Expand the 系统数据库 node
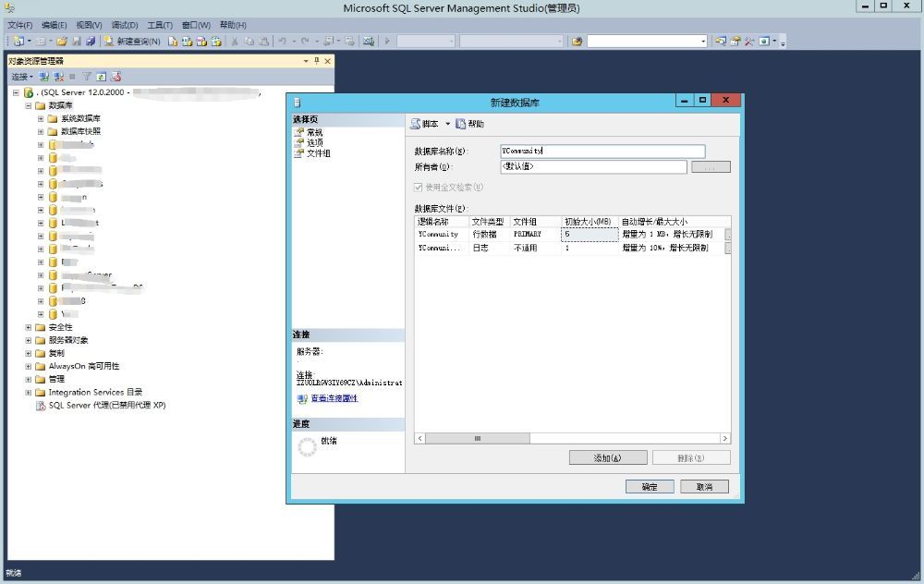The width and height of the screenshot is (924, 584). (41, 118)
